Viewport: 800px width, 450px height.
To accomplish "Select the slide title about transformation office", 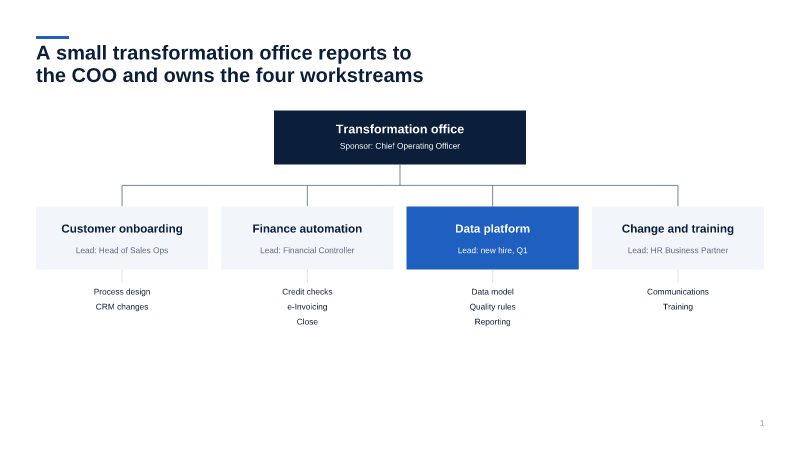I will (230, 64).
